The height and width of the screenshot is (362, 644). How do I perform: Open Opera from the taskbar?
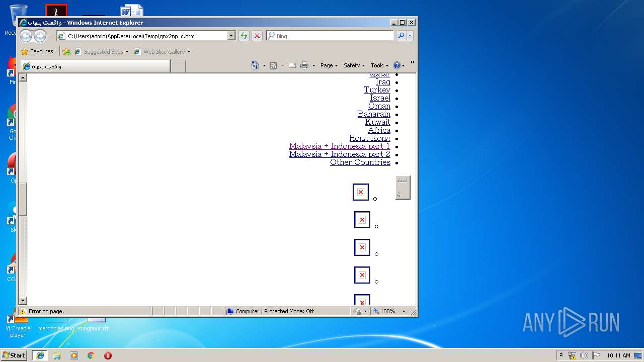108,355
